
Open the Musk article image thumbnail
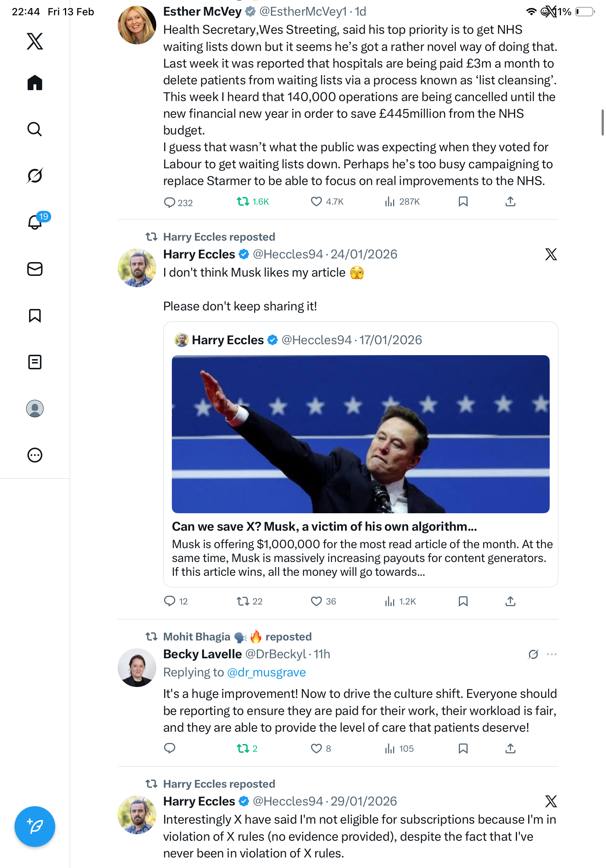coord(360,434)
